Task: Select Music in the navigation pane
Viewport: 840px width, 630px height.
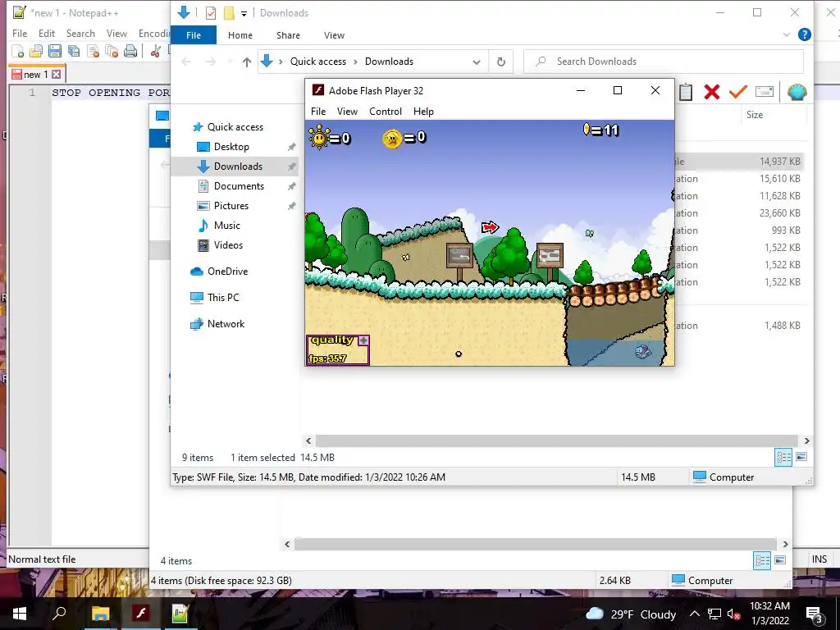Action: coord(226,226)
